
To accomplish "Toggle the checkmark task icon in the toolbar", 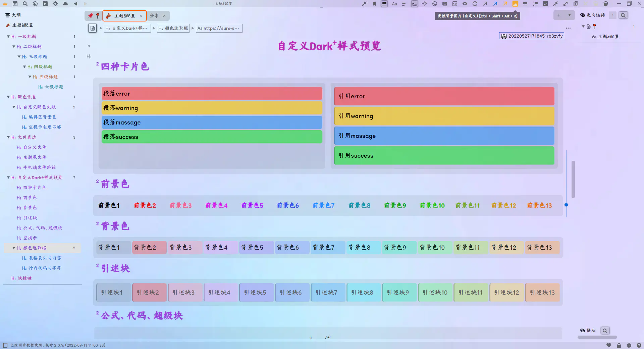I will coord(545,4).
